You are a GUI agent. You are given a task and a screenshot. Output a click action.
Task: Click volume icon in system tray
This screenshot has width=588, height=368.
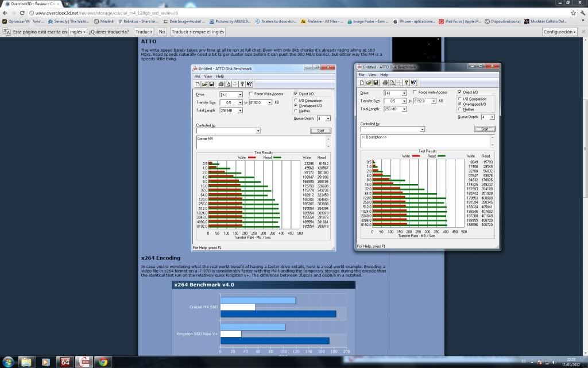coord(554,362)
